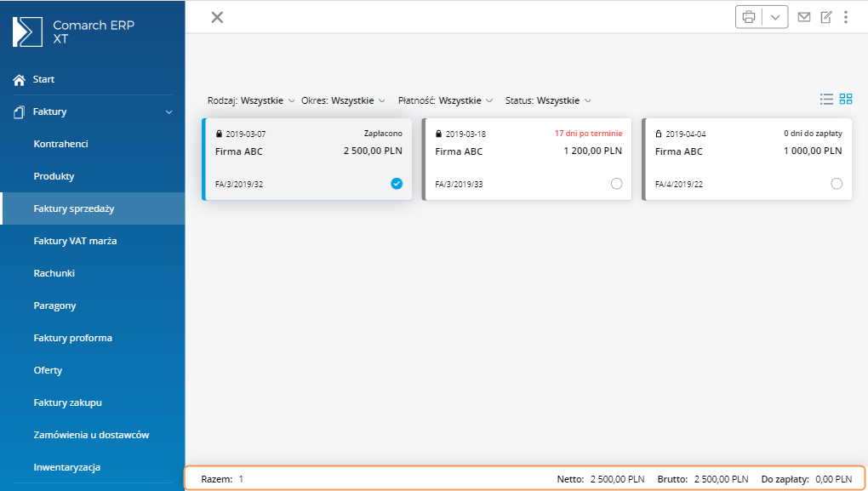
Task: Click the envelope email icon
Action: coord(804,17)
